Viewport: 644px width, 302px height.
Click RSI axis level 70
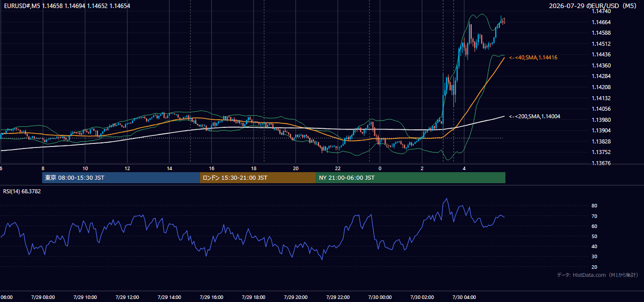click(x=595, y=216)
